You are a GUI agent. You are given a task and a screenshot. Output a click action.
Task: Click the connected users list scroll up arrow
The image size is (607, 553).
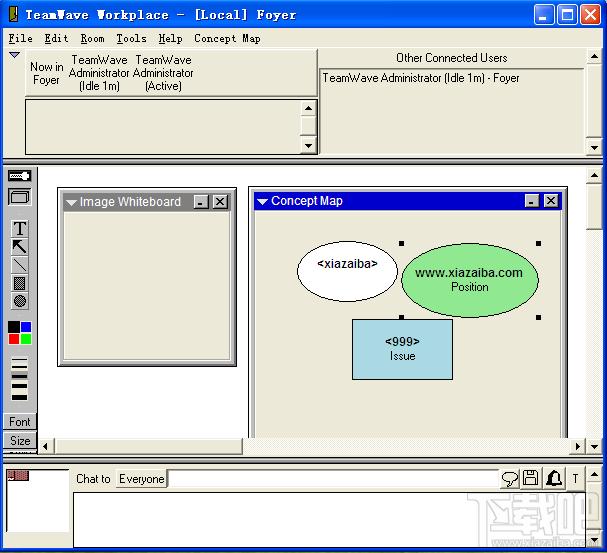(594, 57)
